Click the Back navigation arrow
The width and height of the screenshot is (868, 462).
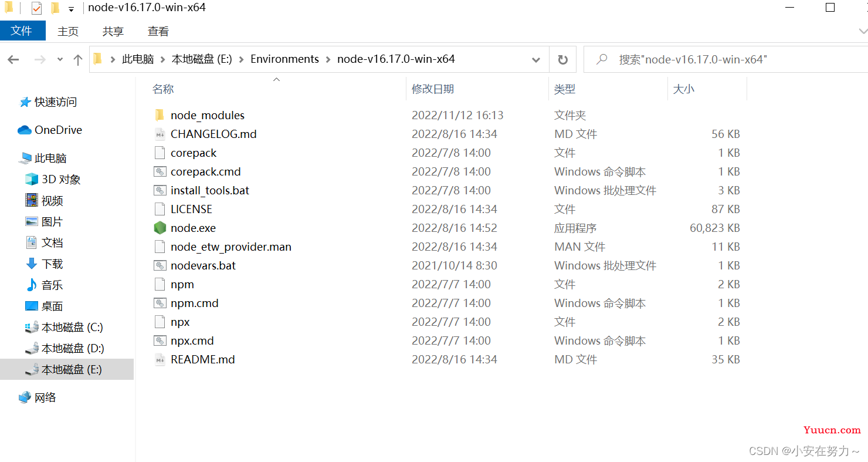(x=13, y=59)
